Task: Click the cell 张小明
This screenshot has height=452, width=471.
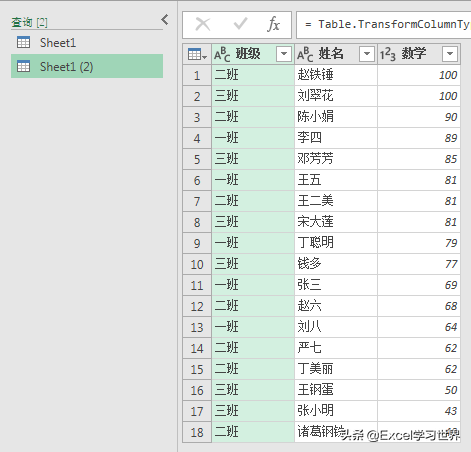Action: pyautogui.click(x=336, y=411)
